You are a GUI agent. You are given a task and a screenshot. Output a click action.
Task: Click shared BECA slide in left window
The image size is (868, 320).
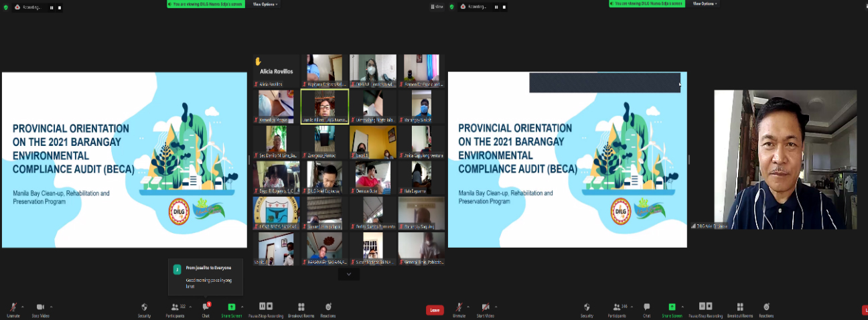(125, 160)
